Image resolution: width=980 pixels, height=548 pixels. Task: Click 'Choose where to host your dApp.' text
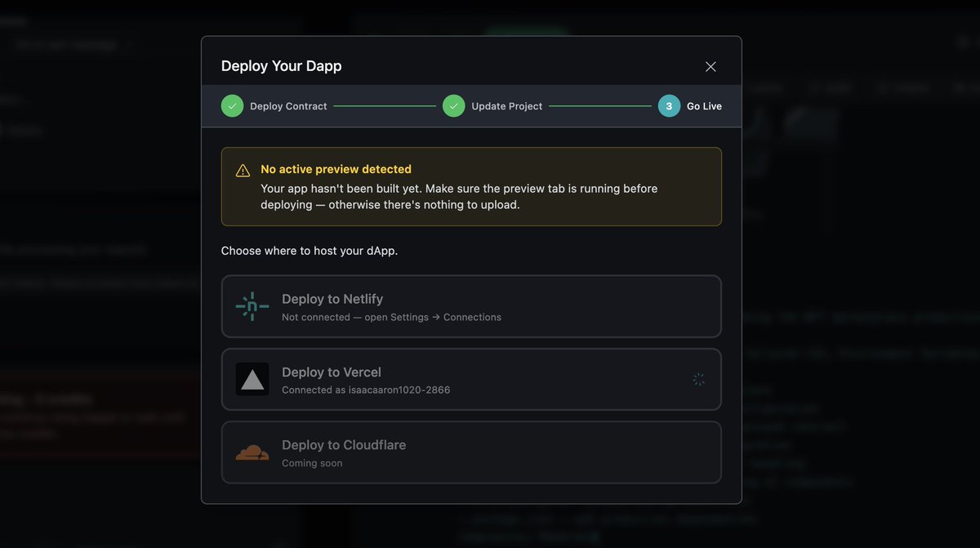pos(310,251)
